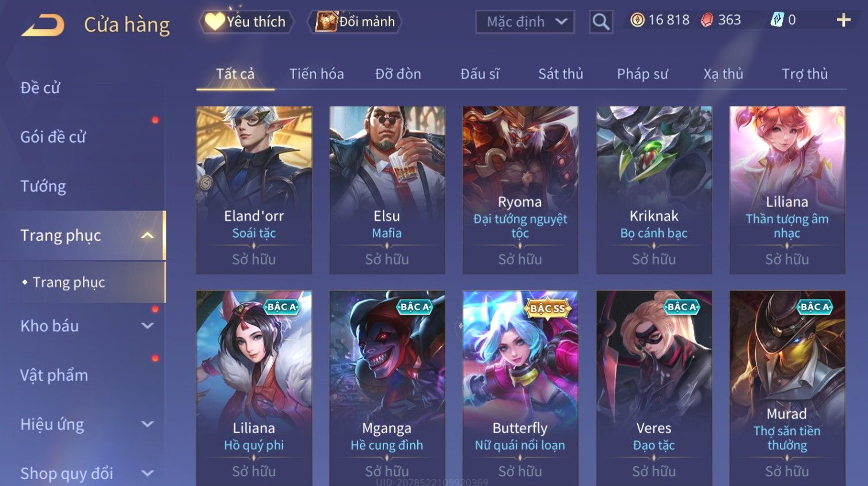Expand the Hiệu ứng sidebar section
The height and width of the screenshot is (486, 868).
tap(147, 424)
